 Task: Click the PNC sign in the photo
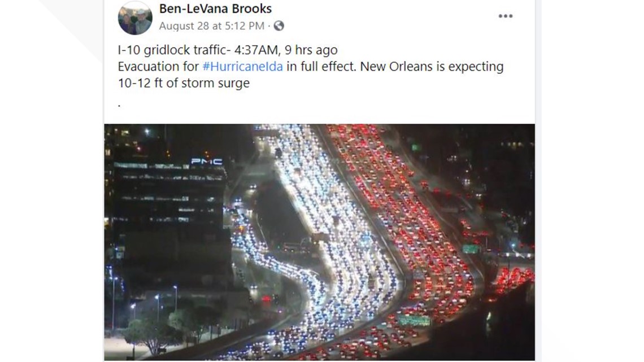click(207, 162)
